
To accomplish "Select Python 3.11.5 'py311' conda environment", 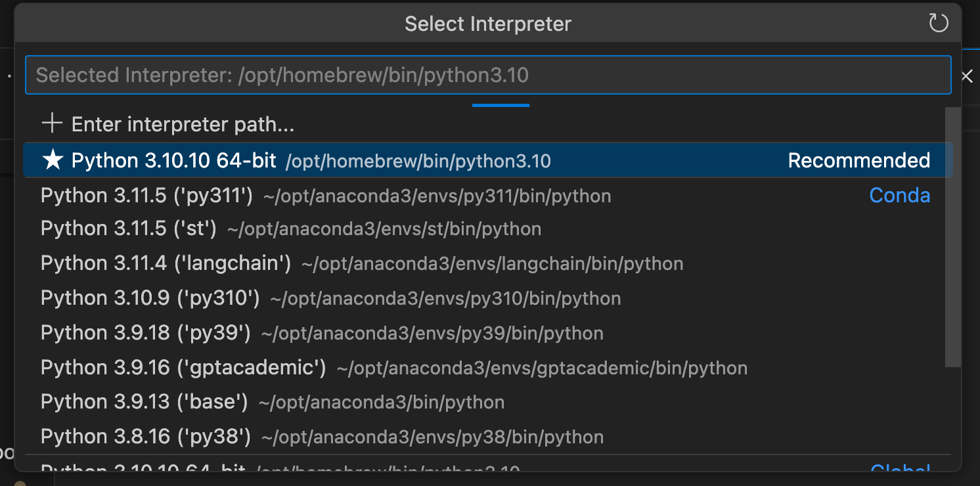I will 326,196.
